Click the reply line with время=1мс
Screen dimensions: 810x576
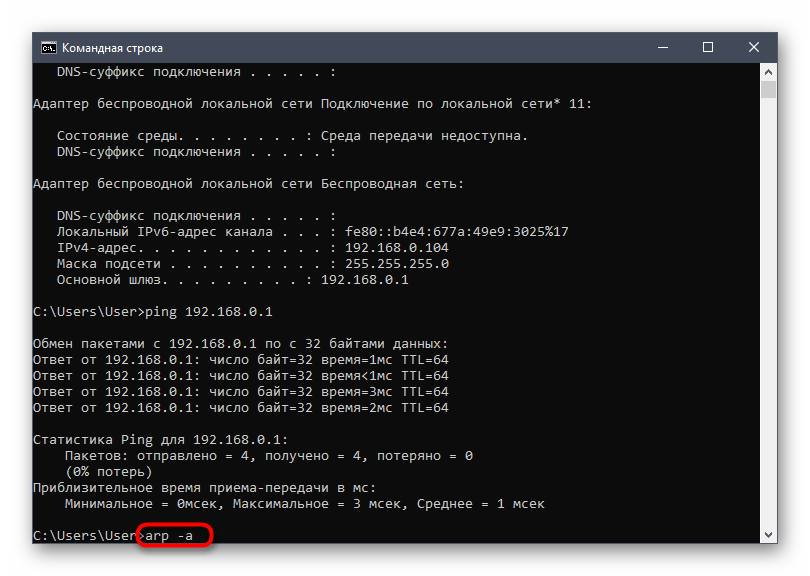(x=241, y=360)
